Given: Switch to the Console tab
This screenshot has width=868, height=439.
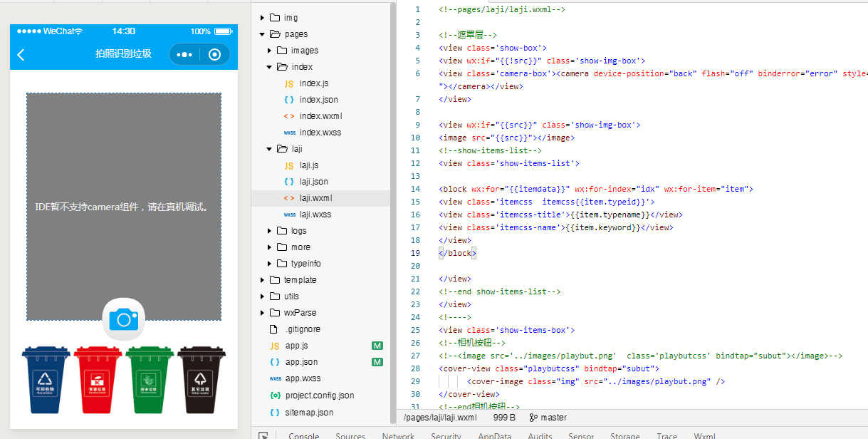Looking at the screenshot, I should (304, 435).
